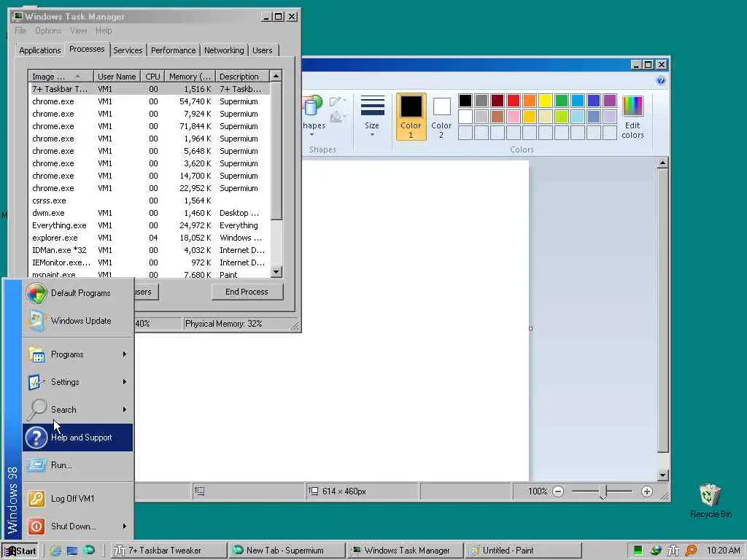Click the Everything search tray icon
Image resolution: width=747 pixels, height=560 pixels.
coord(691,551)
